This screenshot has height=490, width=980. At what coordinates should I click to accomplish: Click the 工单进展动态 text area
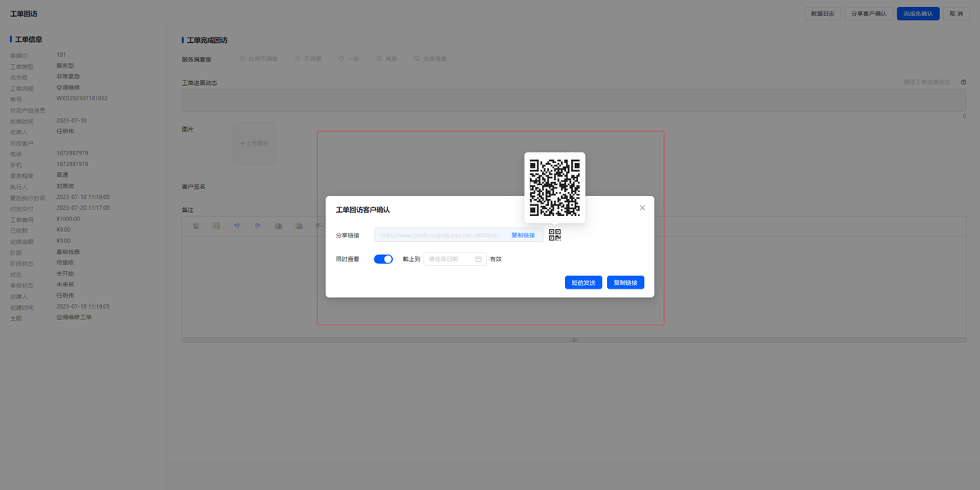[574, 100]
